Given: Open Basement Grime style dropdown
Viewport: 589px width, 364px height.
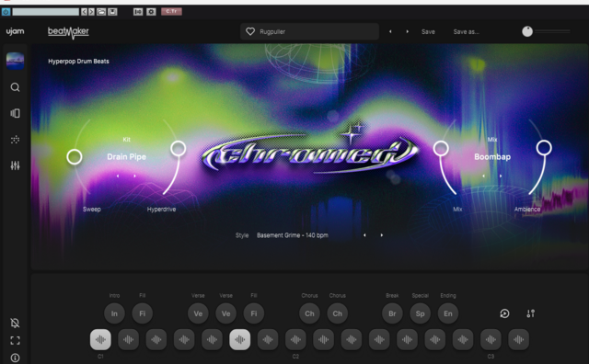Looking at the screenshot, I should pos(293,235).
